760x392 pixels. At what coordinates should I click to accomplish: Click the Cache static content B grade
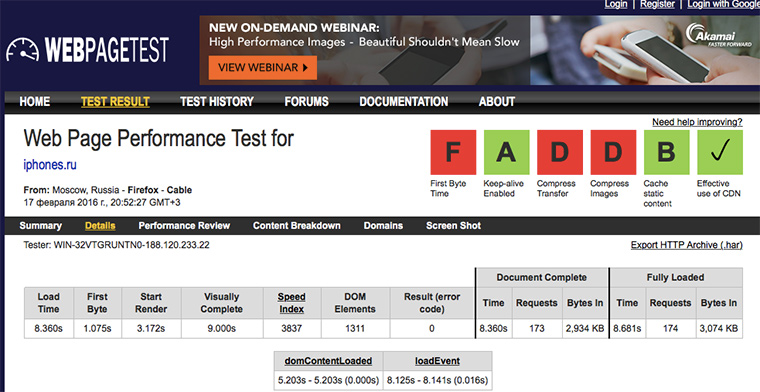[x=666, y=152]
